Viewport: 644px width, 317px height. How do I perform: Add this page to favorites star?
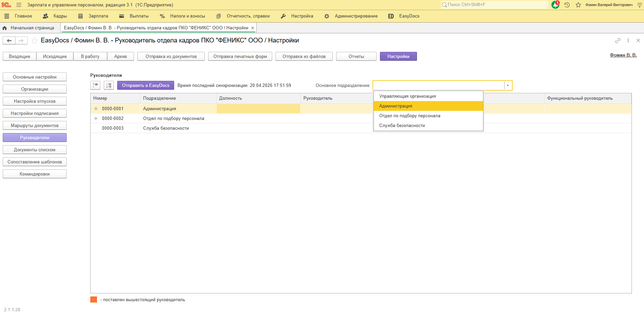tap(34, 40)
